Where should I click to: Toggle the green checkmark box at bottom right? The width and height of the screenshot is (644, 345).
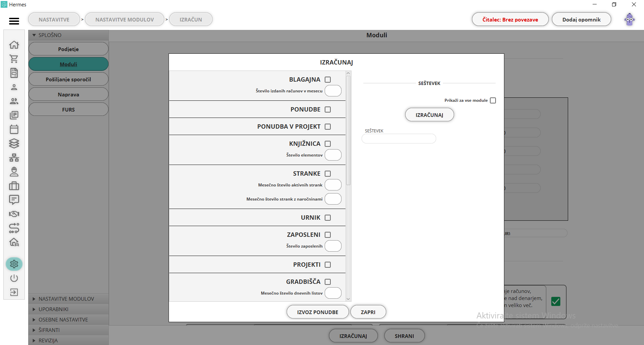point(556,301)
